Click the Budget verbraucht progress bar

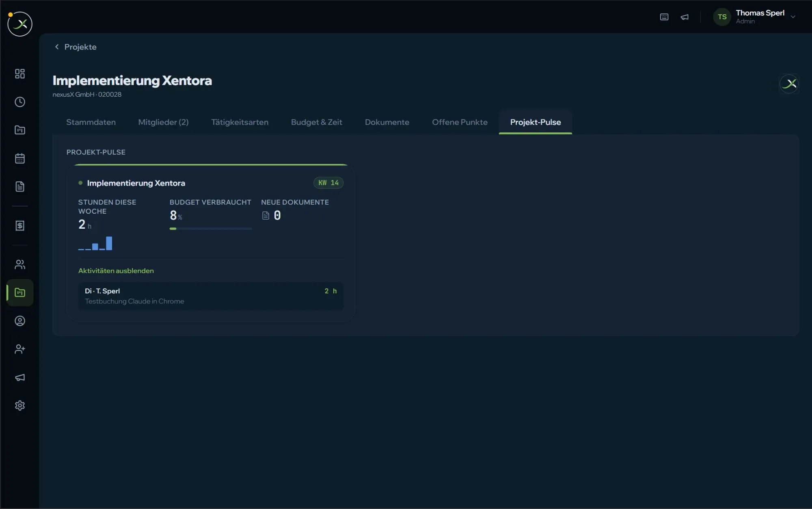[x=211, y=229]
